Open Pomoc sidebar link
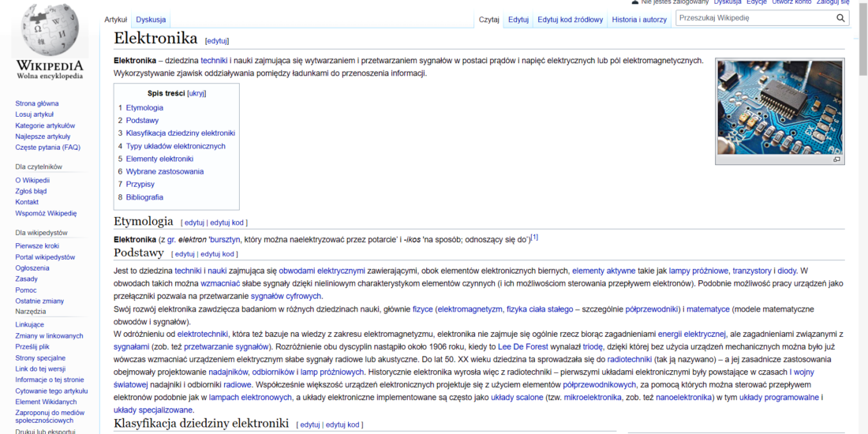This screenshot has width=868, height=434. 26,290
